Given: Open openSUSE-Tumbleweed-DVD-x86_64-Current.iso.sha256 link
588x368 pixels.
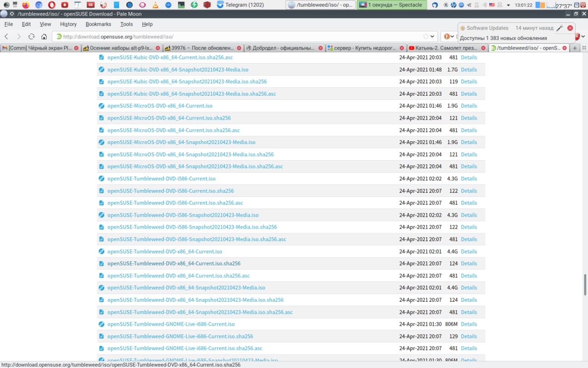Looking at the screenshot, I should pos(174,264).
